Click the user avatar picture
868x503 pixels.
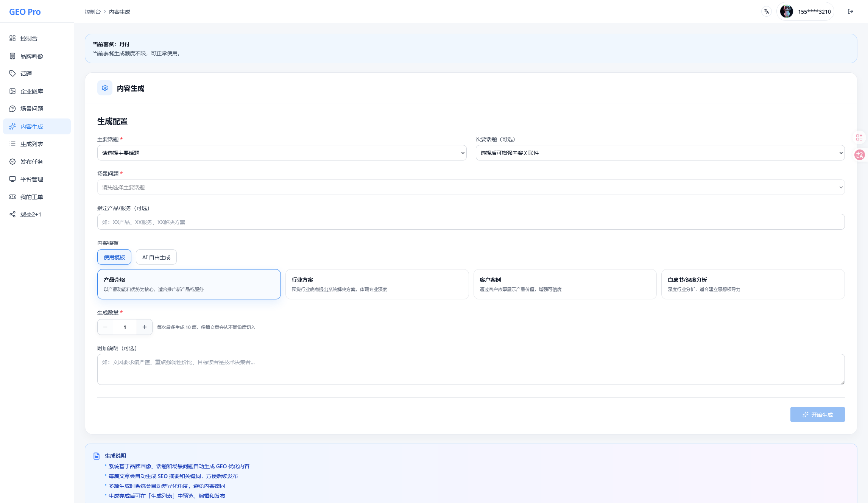pyautogui.click(x=786, y=11)
